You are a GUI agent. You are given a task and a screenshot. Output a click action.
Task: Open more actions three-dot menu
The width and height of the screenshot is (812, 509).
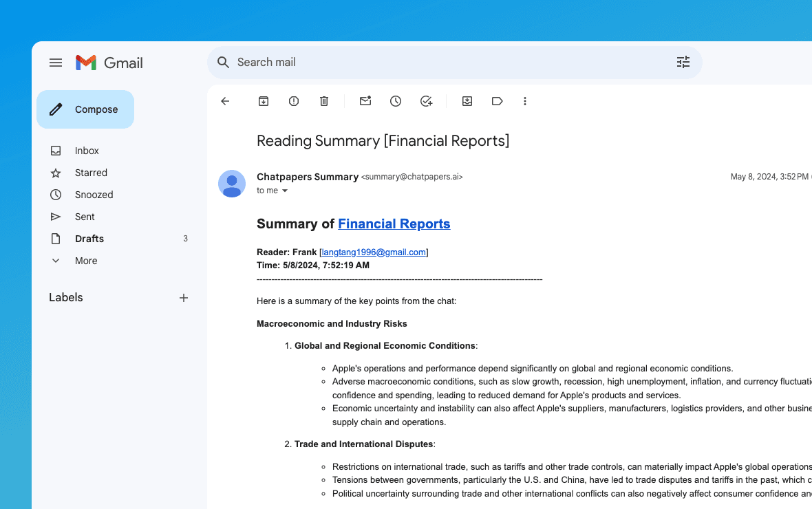524,101
